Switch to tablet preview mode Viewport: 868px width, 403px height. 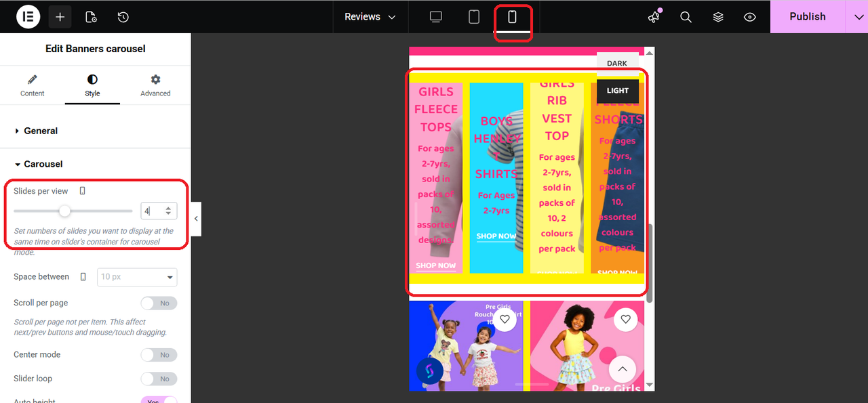click(474, 17)
